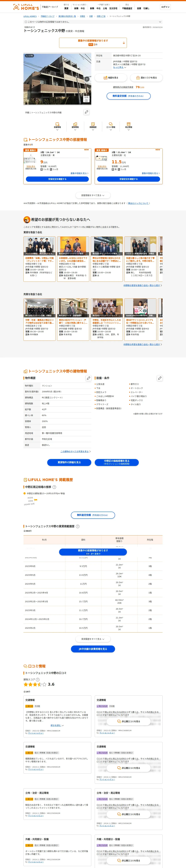The width and height of the screenshot is (186, 868).
Task: Click 空室状況を確認する for 9万円 room
Action: click(57, 179)
